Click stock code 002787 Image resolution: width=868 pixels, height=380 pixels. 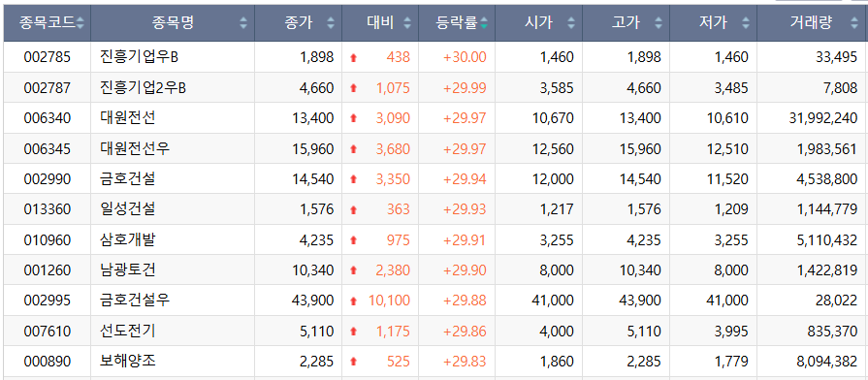click(x=48, y=87)
